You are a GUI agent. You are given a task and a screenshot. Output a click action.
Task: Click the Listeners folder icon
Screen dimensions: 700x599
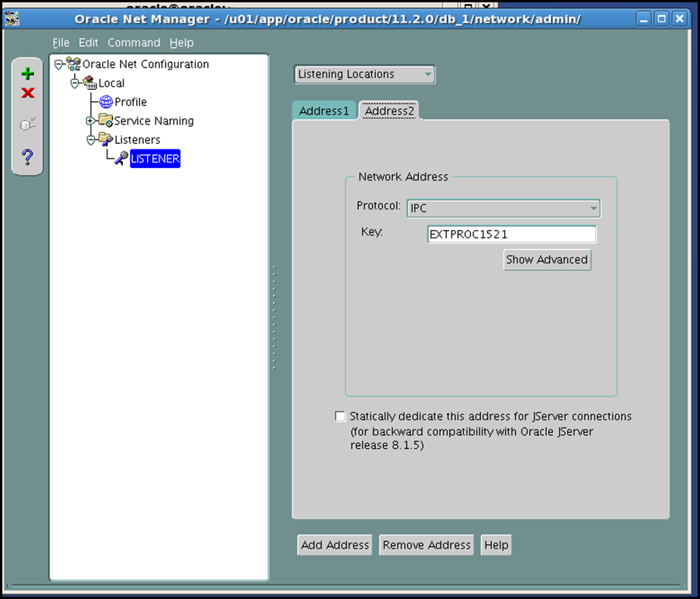click(106, 139)
